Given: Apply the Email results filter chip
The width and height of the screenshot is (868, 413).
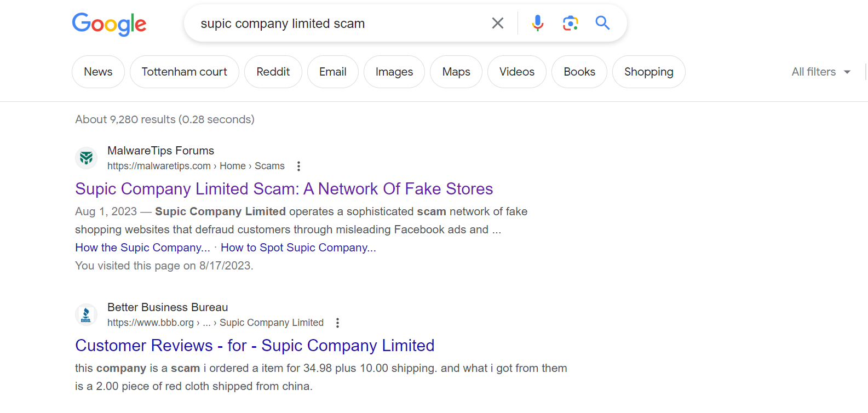Looking at the screenshot, I should [332, 72].
